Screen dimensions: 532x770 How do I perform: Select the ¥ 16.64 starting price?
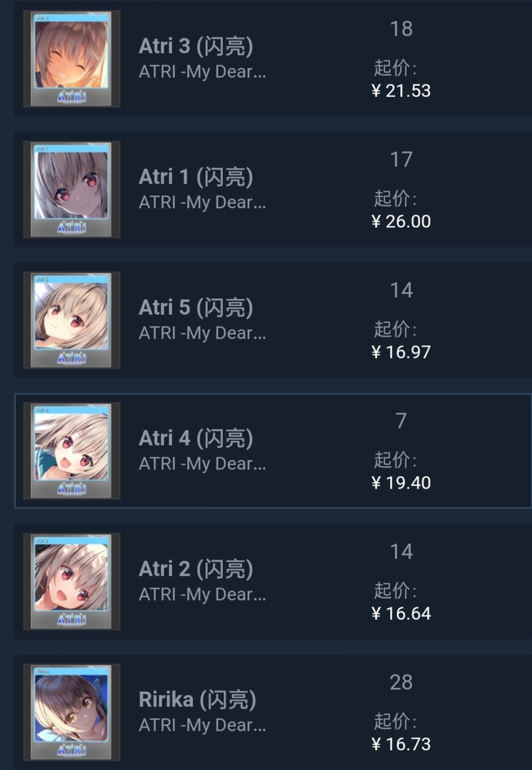click(x=401, y=613)
